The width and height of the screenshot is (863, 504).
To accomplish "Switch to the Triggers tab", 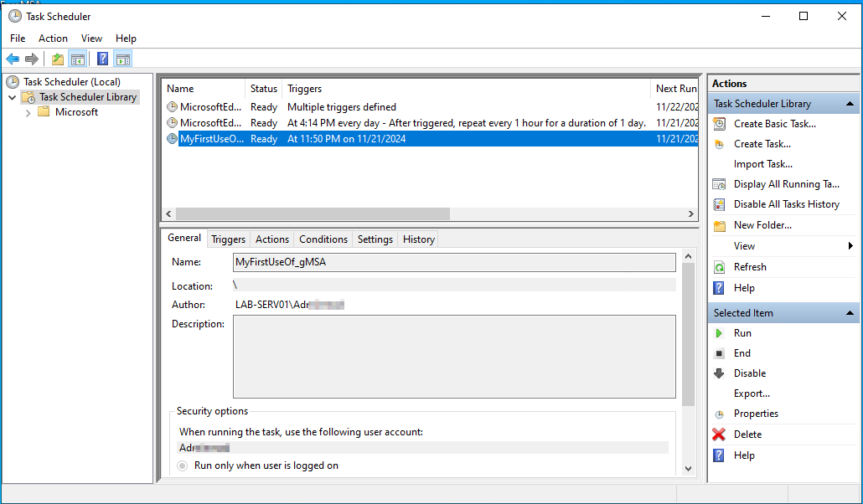I will [x=228, y=239].
